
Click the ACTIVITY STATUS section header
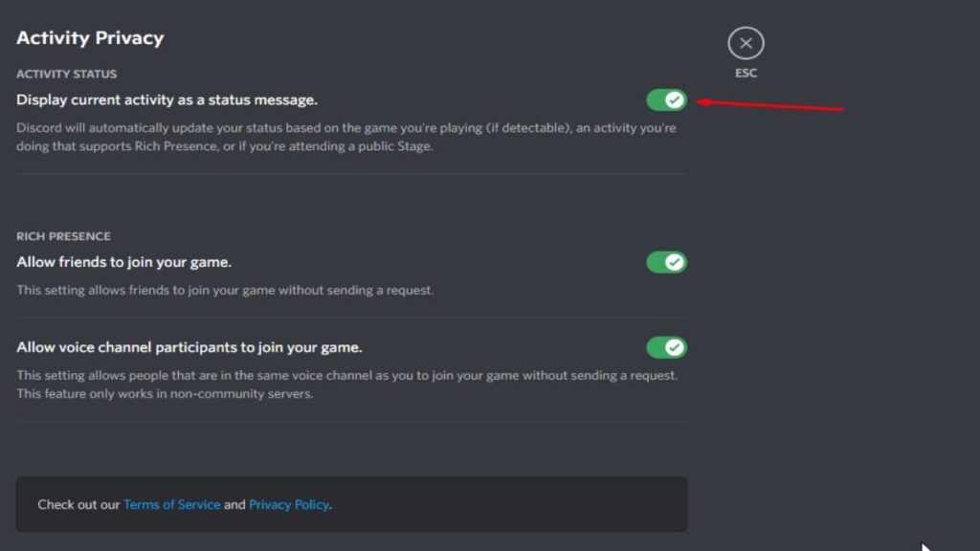[x=66, y=74]
